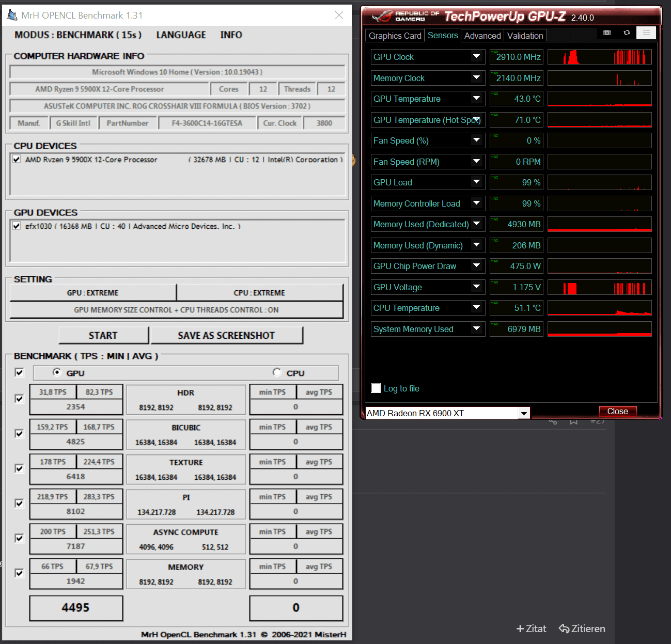
Task: Click the HDR score 2354
Action: [76, 407]
